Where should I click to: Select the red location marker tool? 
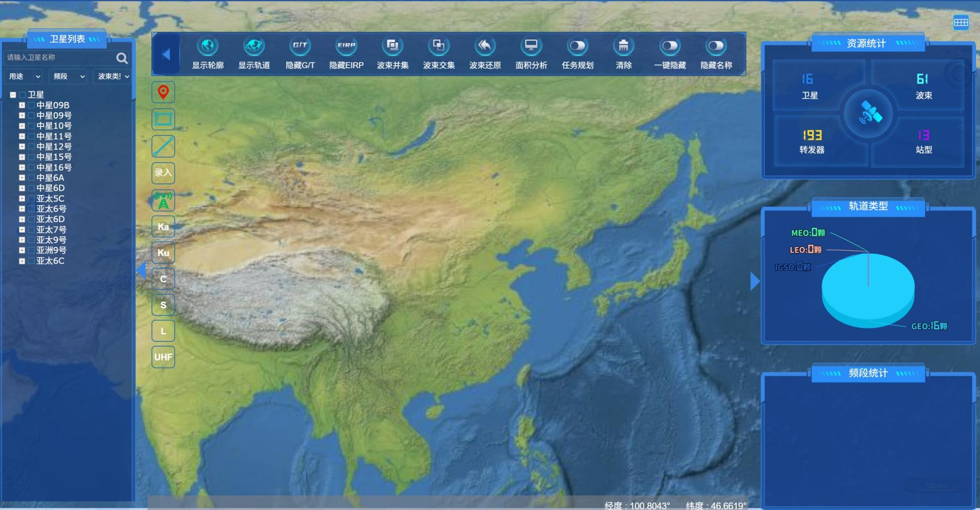(163, 92)
